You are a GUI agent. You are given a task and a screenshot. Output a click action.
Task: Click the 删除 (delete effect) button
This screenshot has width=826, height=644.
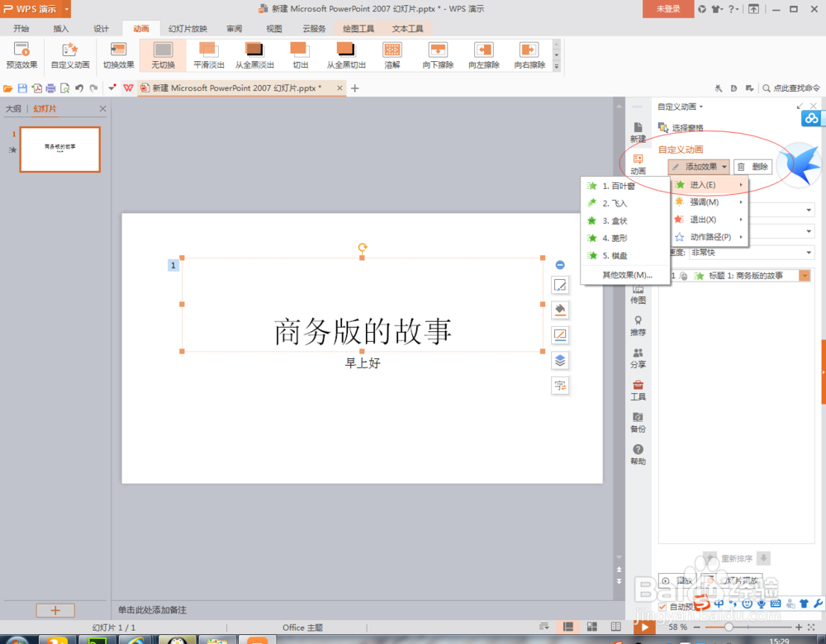754,167
